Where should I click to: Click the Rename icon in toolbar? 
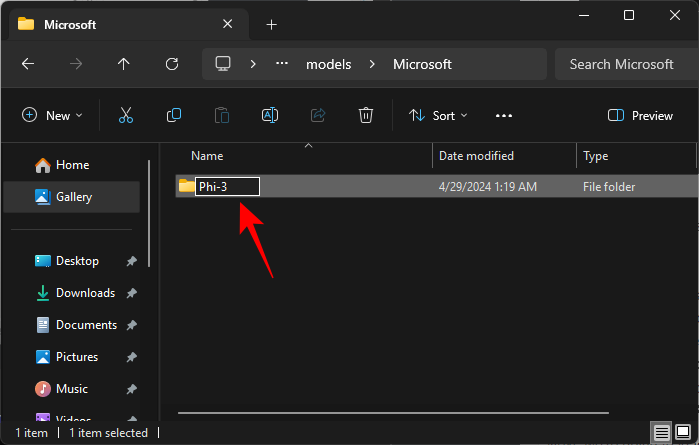270,115
